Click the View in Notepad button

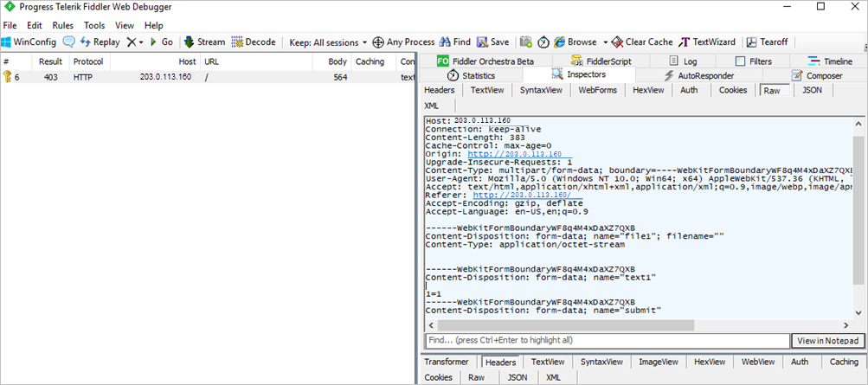click(828, 341)
